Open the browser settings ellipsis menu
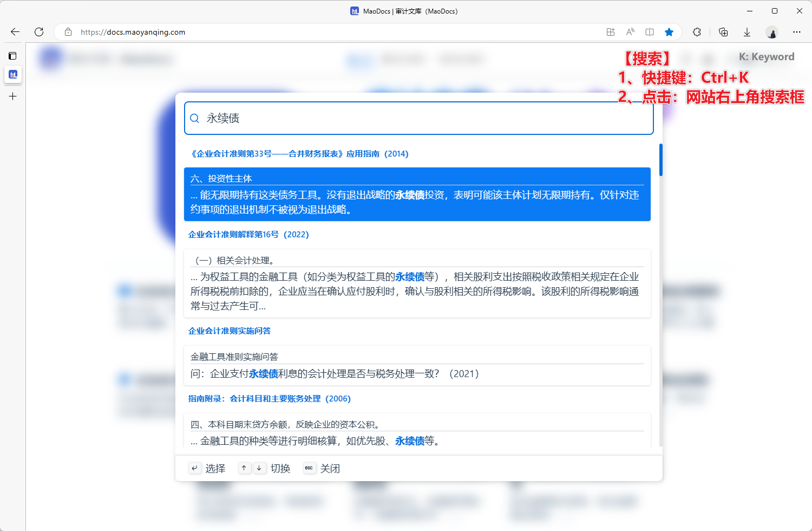 point(797,32)
